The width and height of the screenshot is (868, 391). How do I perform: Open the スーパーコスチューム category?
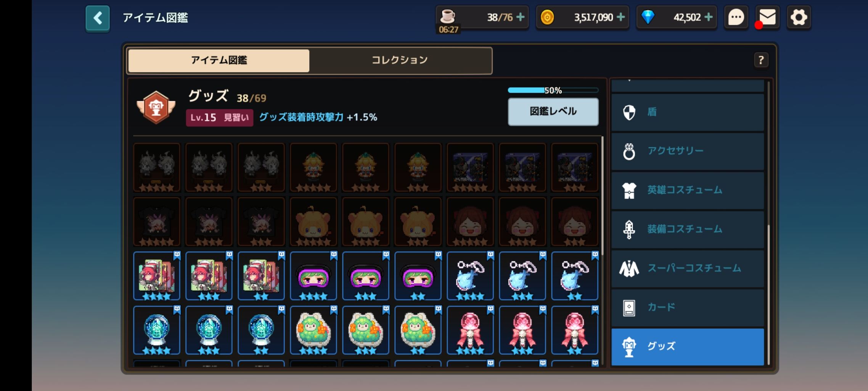[688, 268]
